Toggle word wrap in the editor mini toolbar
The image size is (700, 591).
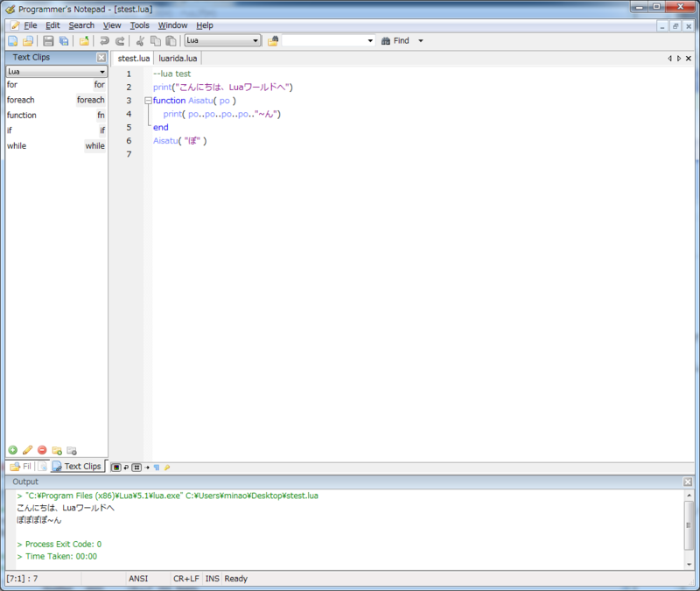coord(126,468)
